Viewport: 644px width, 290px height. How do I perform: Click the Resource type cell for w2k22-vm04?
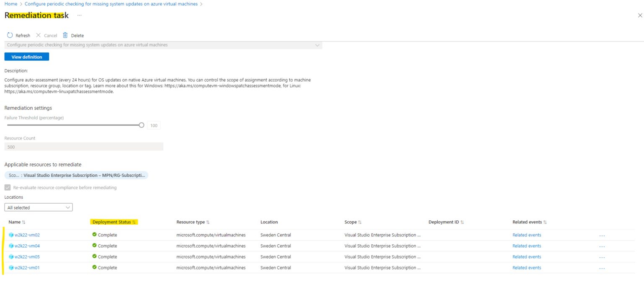coord(211,246)
